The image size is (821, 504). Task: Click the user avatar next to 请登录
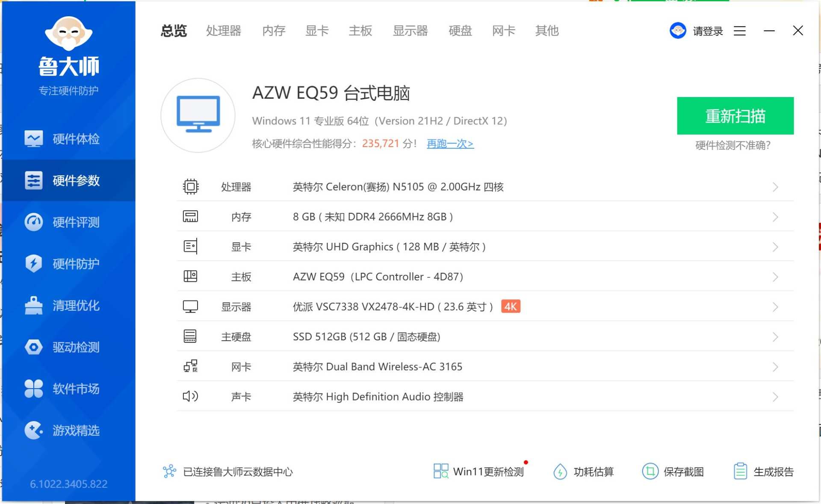(x=678, y=30)
